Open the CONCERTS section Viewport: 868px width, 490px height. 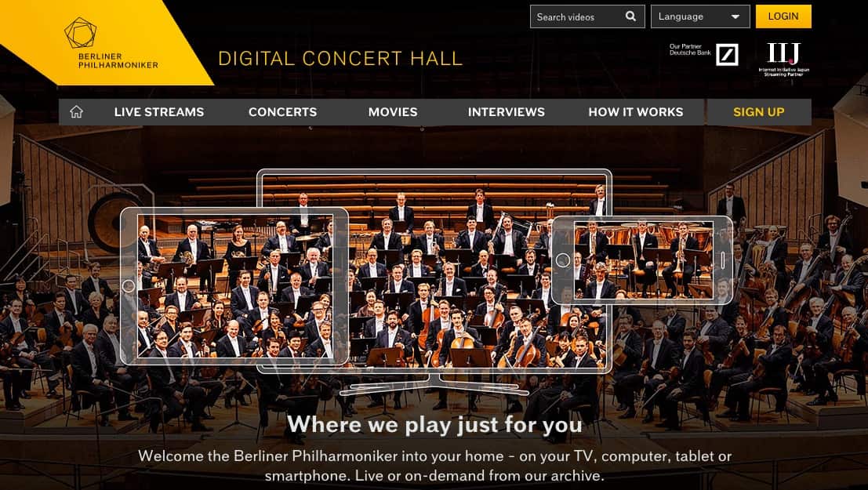[x=282, y=111]
